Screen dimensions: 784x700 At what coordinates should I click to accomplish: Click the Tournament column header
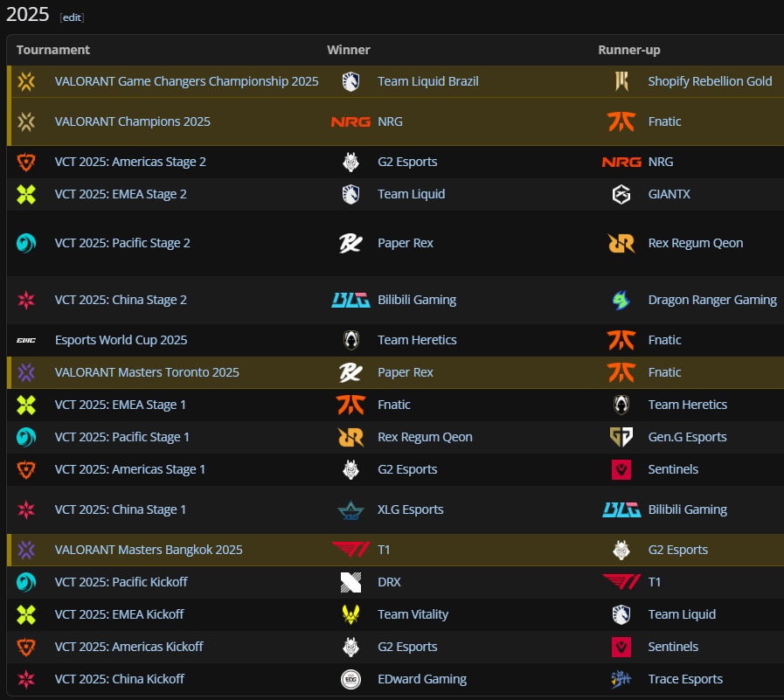pos(52,50)
